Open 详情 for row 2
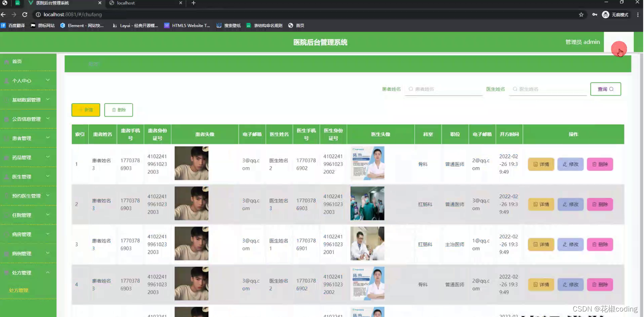644x317 pixels. pyautogui.click(x=541, y=205)
